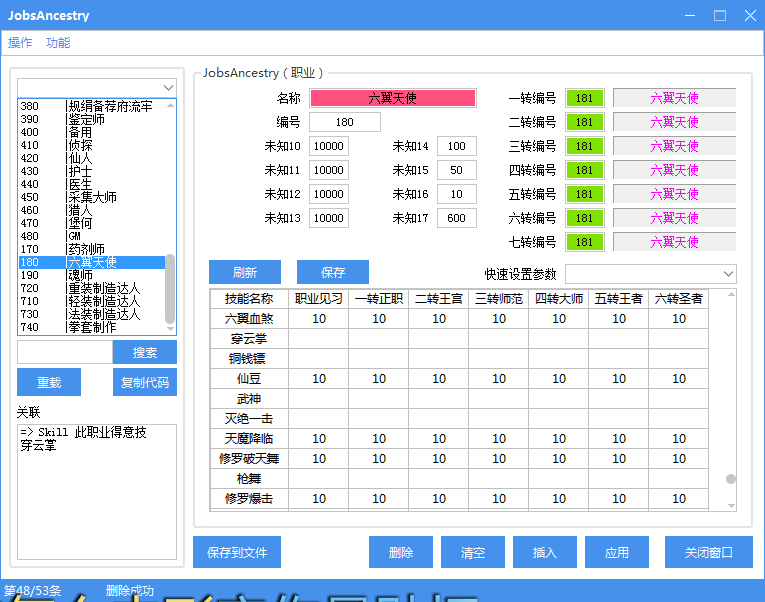Click 穿云掌 cell in the skill table
This screenshot has height=602, width=765.
[249, 339]
